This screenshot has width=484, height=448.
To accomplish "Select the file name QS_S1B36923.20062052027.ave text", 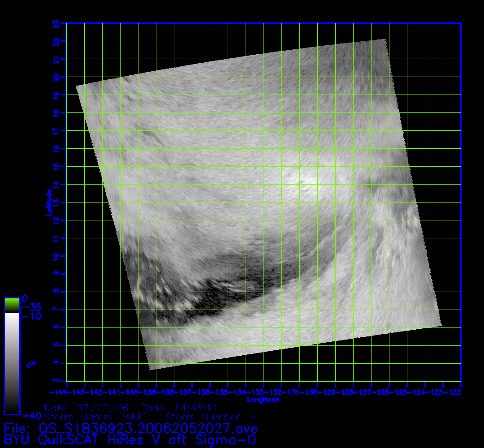I will point(148,427).
